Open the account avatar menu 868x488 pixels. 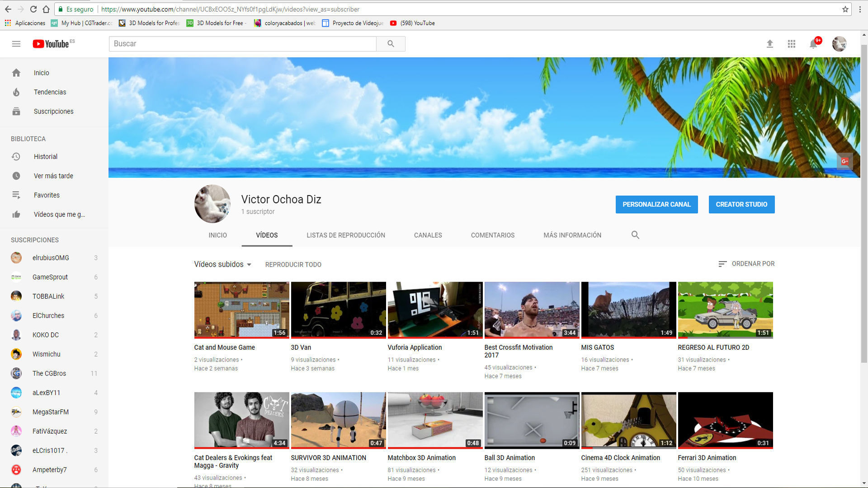[839, 44]
